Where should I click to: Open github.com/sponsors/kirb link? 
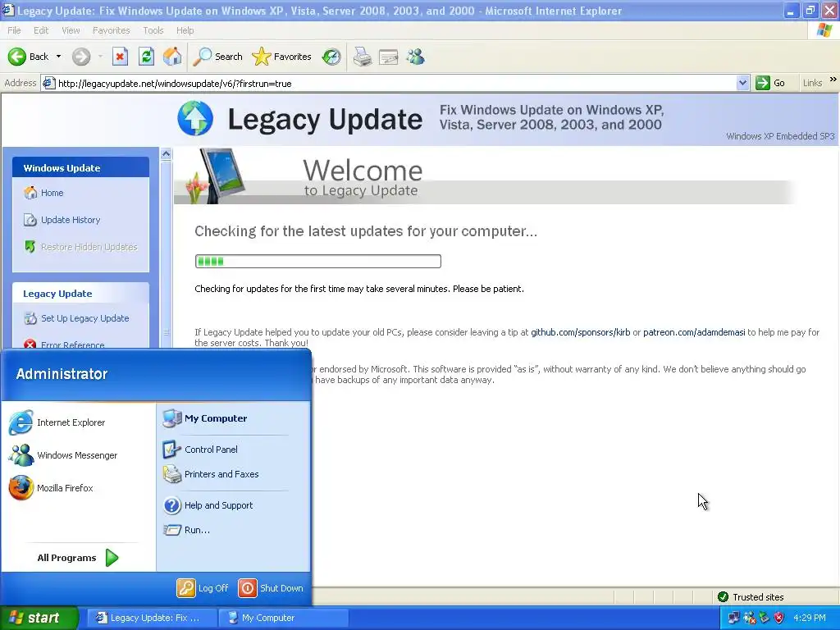[580, 332]
